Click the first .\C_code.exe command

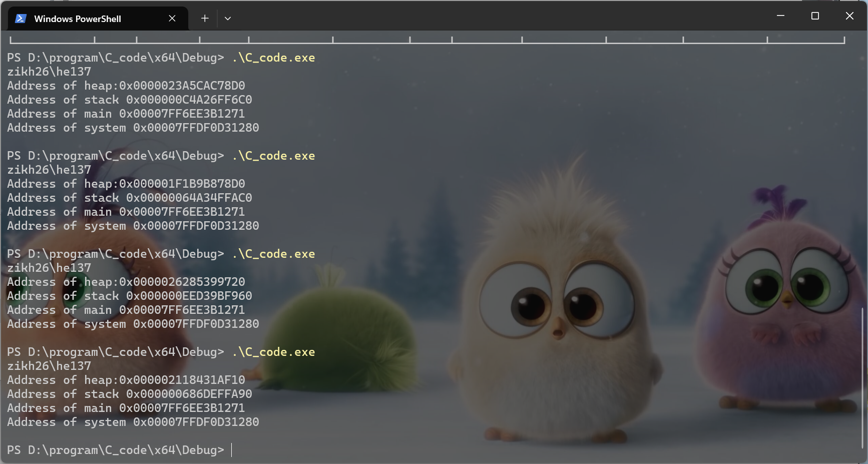[x=273, y=58]
